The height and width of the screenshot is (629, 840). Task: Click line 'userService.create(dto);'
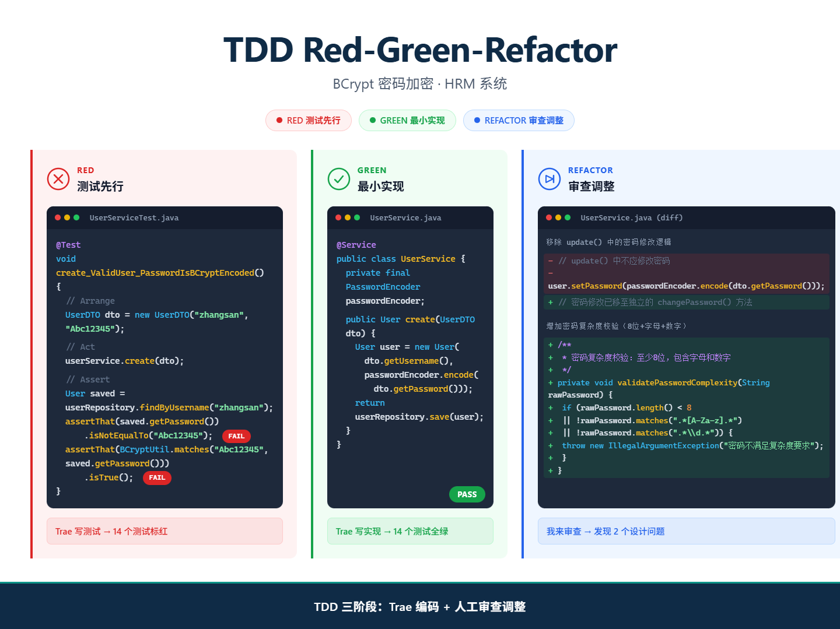[x=124, y=361]
